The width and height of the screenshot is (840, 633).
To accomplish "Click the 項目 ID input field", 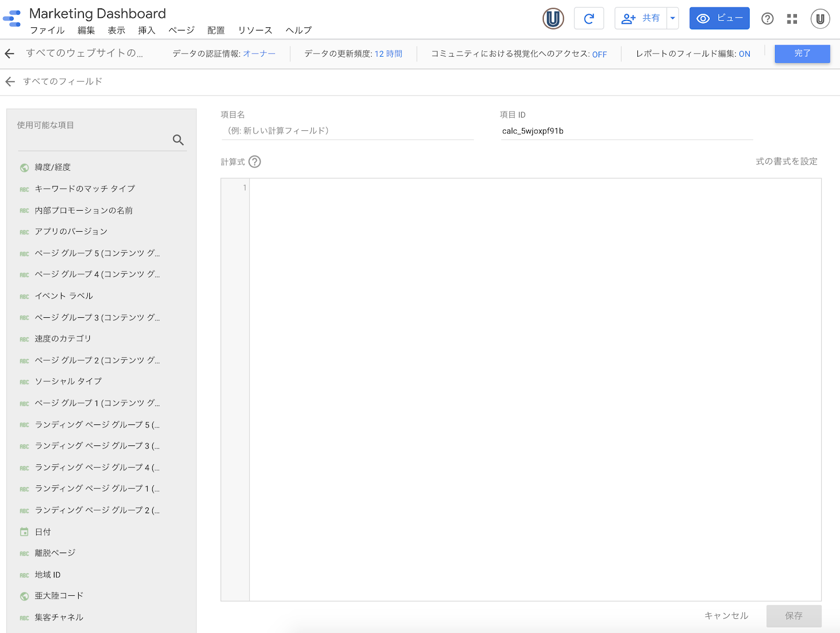I will [x=627, y=131].
